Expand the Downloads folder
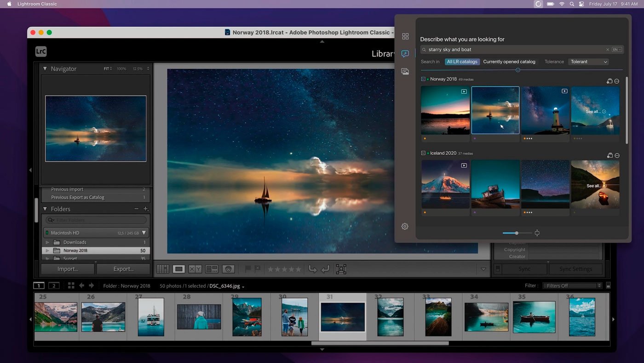Image resolution: width=644 pixels, height=363 pixels. point(47,242)
